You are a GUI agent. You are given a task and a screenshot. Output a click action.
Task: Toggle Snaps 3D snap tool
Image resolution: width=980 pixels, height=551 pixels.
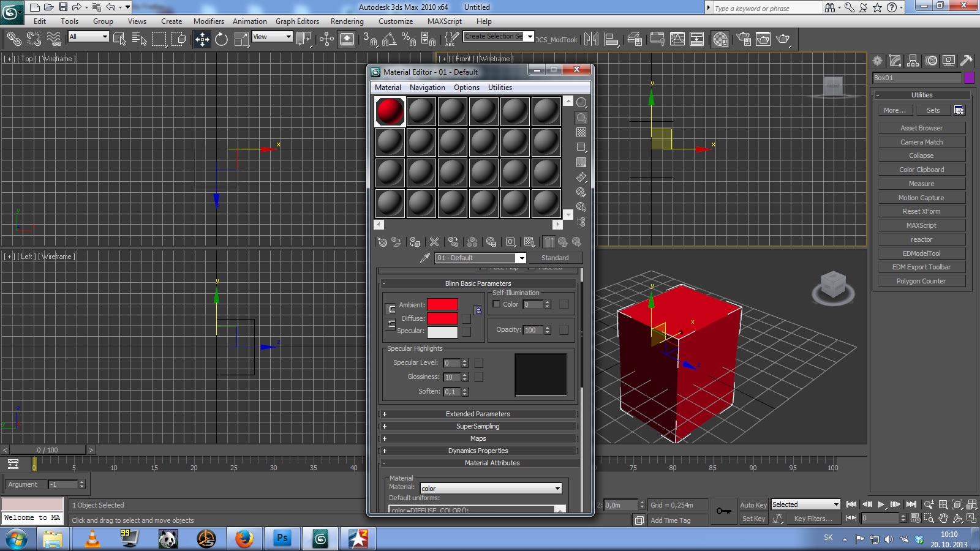369,39
